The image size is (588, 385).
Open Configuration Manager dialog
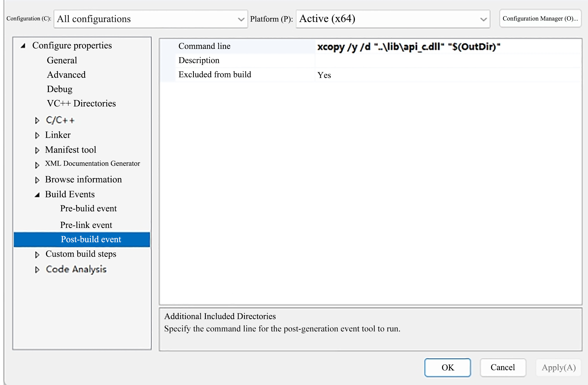click(x=540, y=19)
